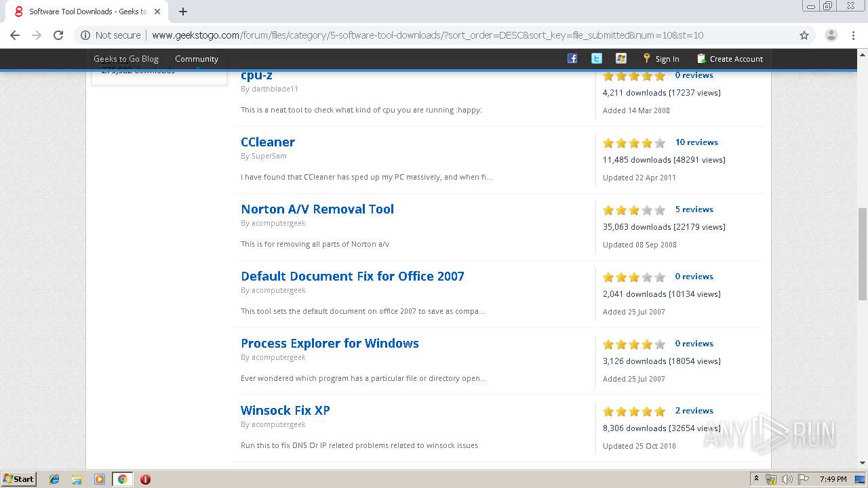Open Twitter icon in site header

[x=597, y=58]
